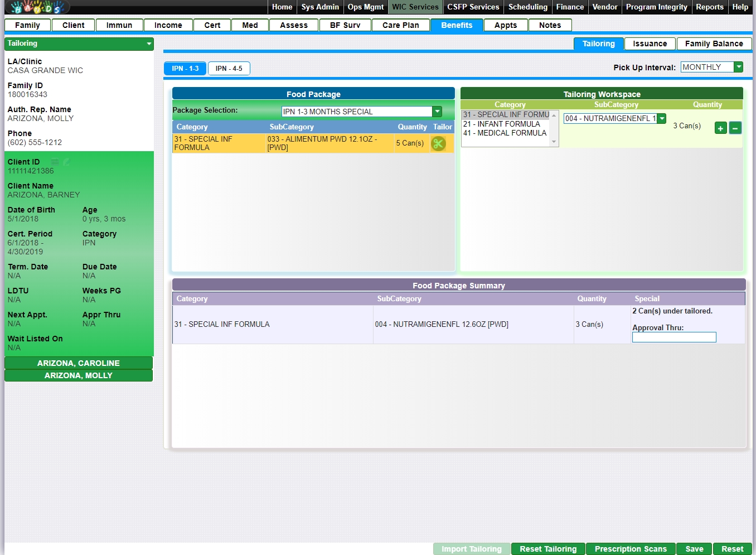This screenshot has width=756, height=555.
Task: Select the IPN - 1-3 toggle
Action: pyautogui.click(x=185, y=69)
